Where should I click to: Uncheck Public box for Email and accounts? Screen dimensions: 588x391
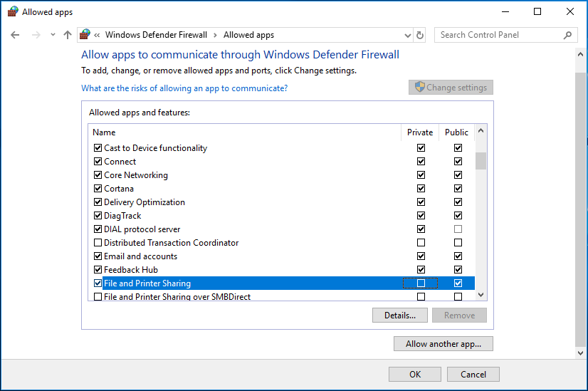tap(458, 256)
